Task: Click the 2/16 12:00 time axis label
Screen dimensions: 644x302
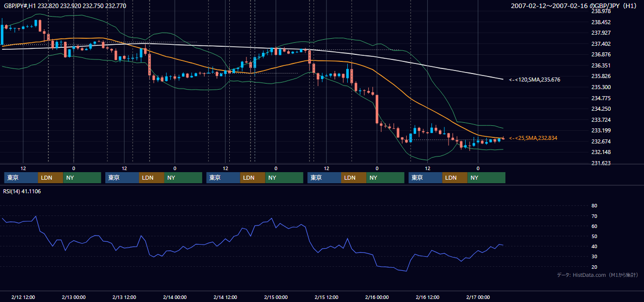Action: (427, 297)
